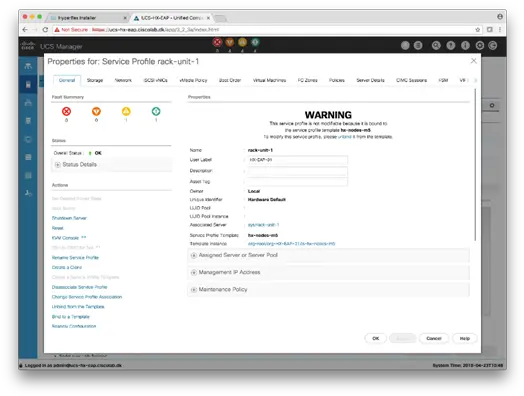This screenshot has width=524, height=396.
Task: Click the User Label input field
Action: 297,160
